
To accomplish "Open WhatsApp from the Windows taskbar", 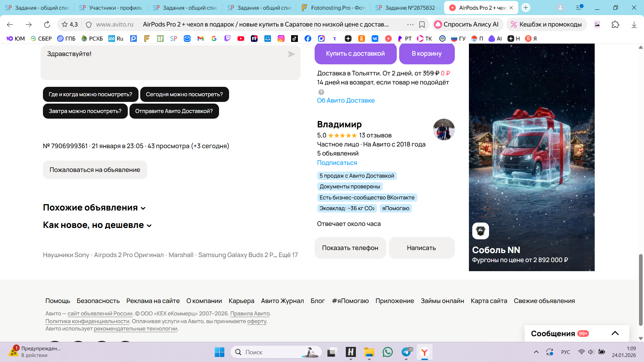I will click(388, 352).
